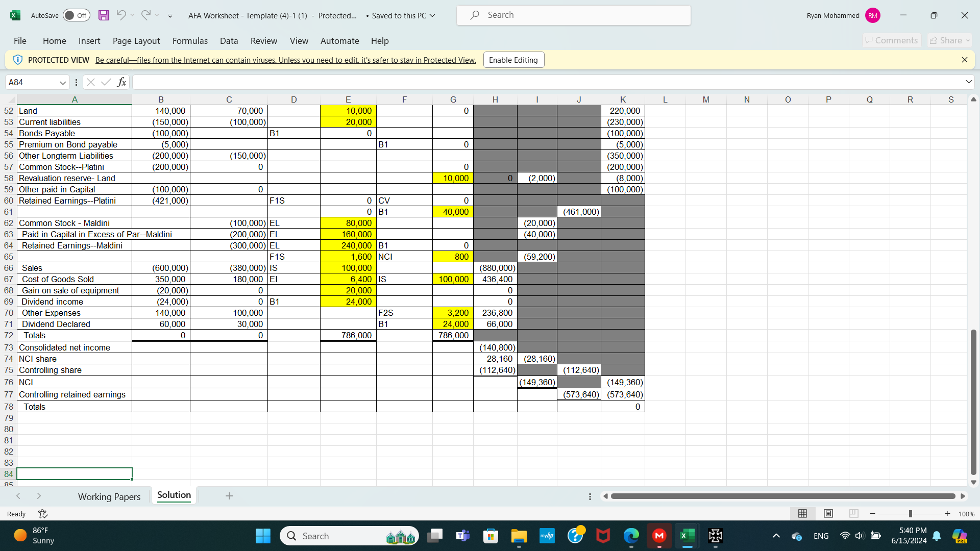Open Microsoft Edge from the taskbar

[631, 536]
